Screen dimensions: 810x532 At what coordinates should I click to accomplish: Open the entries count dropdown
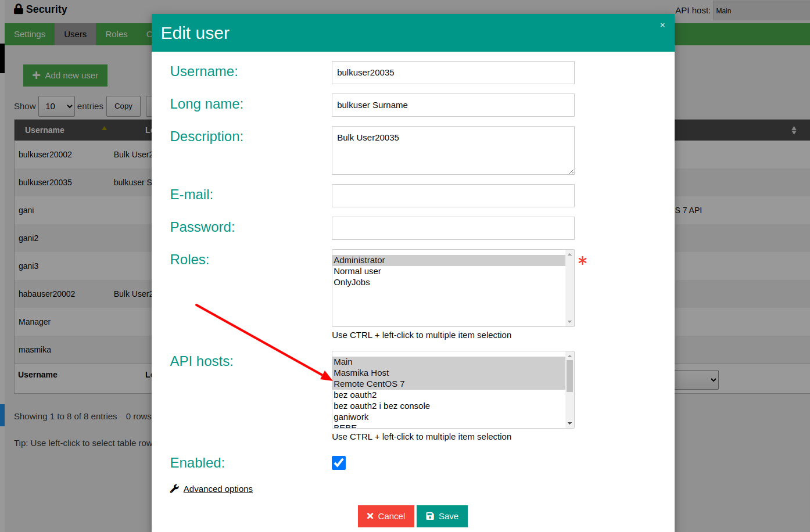pyautogui.click(x=57, y=106)
